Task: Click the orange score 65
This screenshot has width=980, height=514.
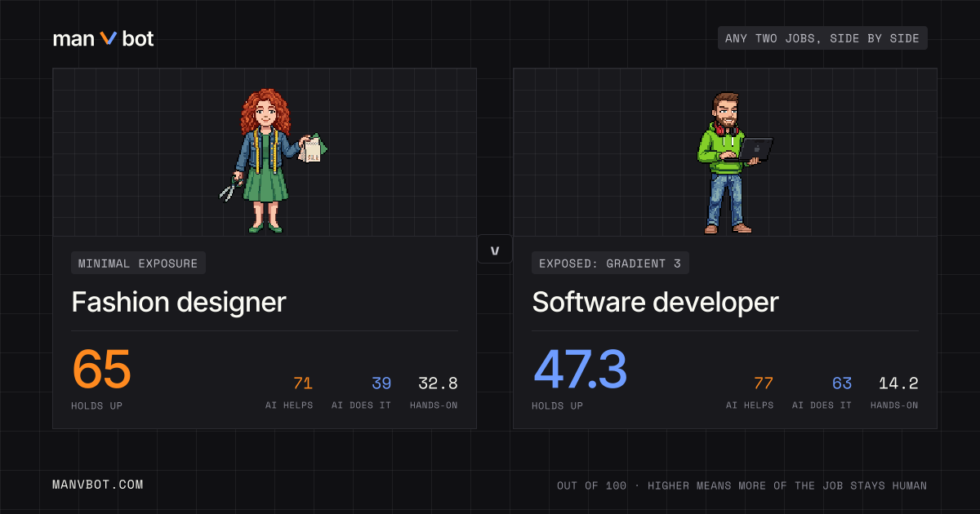Action: pos(101,370)
